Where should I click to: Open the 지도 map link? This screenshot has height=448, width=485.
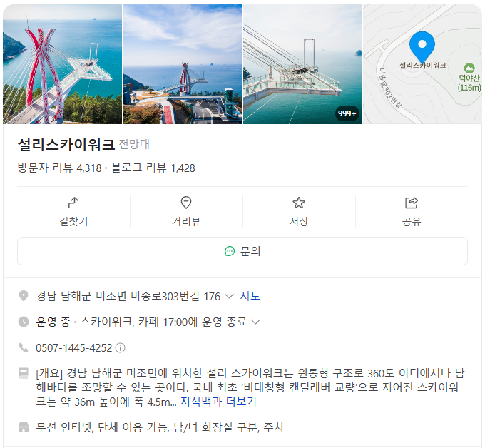point(250,296)
